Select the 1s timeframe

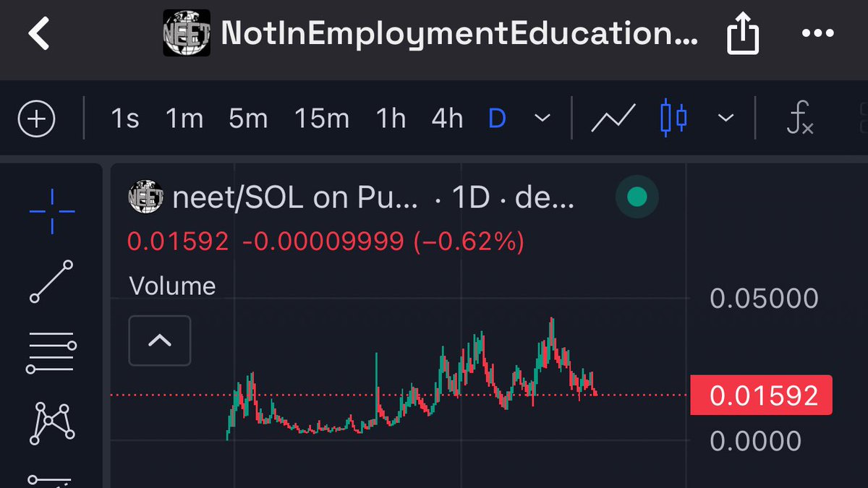coord(124,119)
